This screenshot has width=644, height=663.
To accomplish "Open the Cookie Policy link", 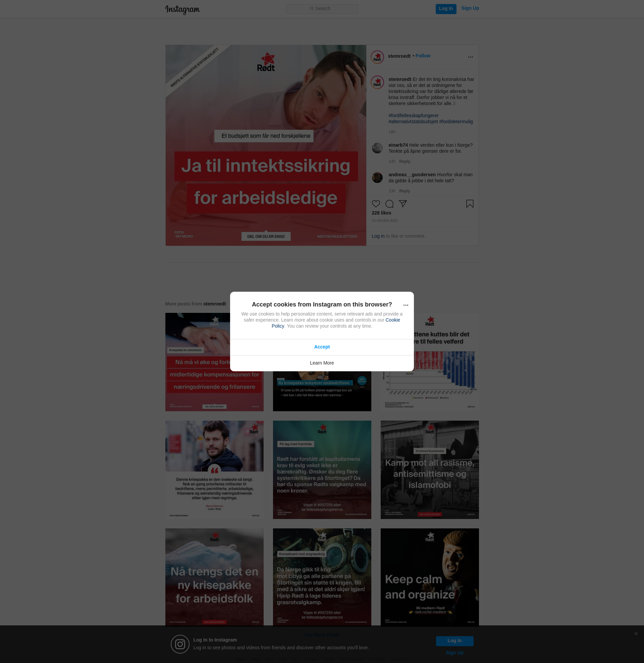I will (392, 320).
